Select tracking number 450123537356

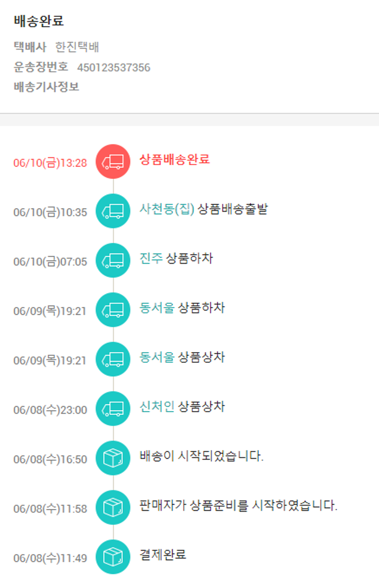(114, 68)
